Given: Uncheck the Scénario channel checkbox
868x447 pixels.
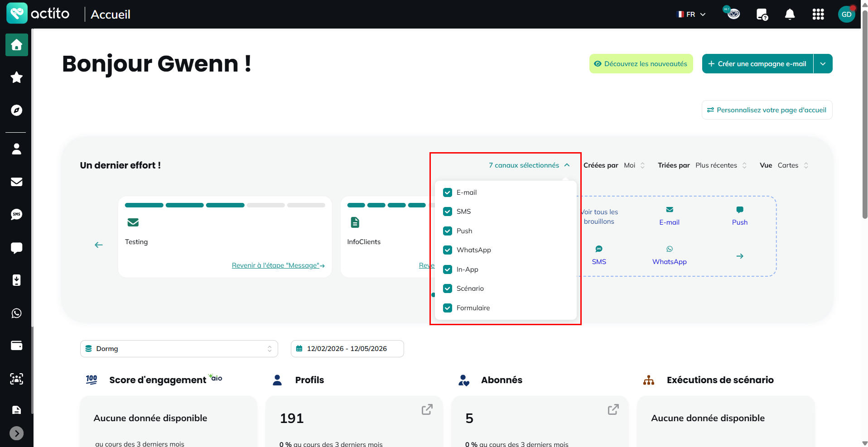Looking at the screenshot, I should tap(448, 288).
